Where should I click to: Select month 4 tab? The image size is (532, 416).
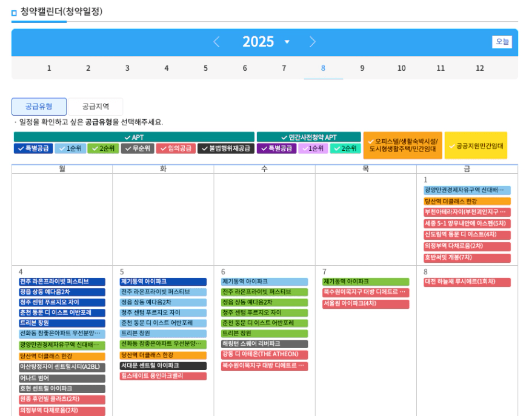(x=167, y=68)
